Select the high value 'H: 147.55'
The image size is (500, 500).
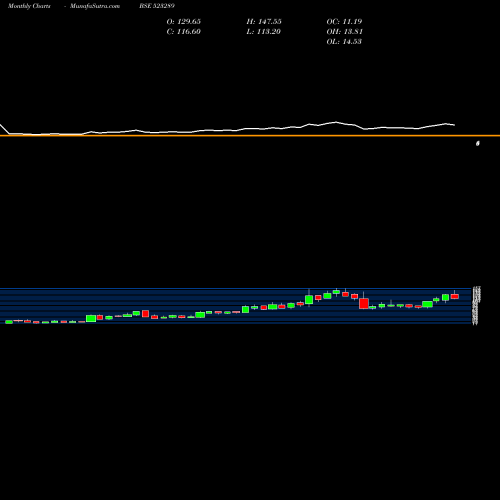[x=264, y=22]
